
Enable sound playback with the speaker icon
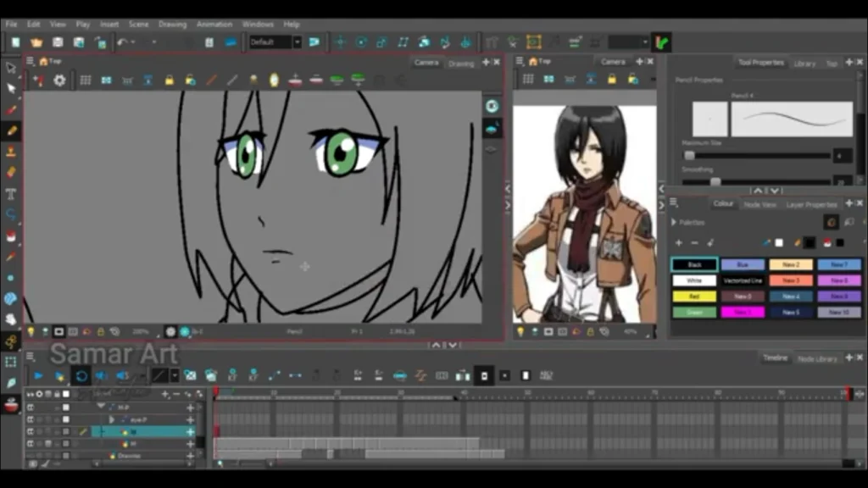(x=102, y=375)
